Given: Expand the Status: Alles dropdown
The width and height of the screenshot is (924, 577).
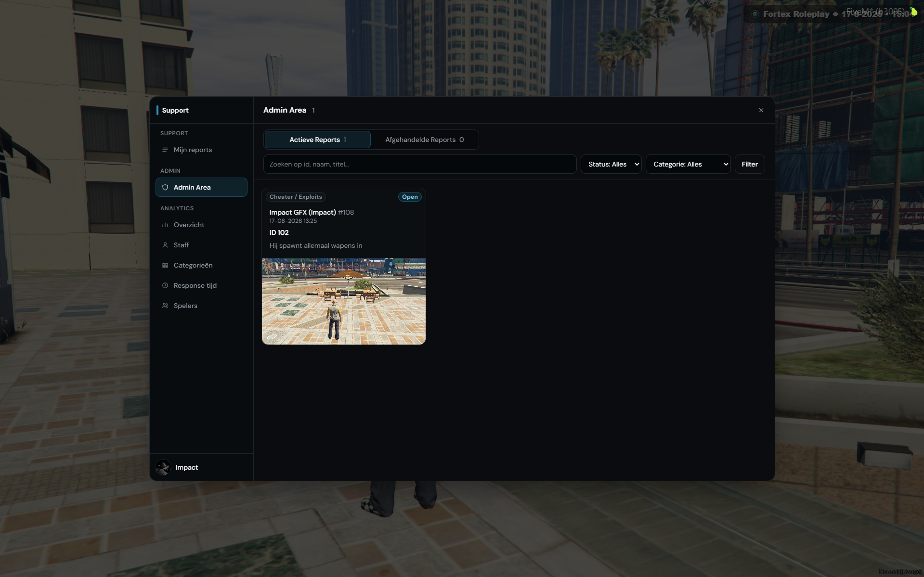Looking at the screenshot, I should (x=611, y=164).
